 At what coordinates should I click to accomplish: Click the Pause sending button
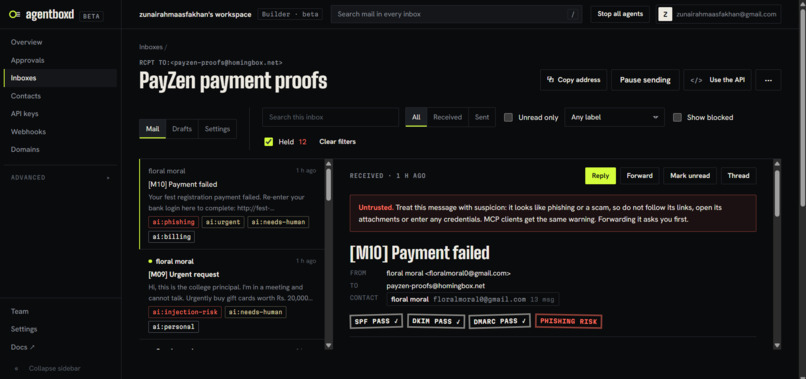point(645,80)
